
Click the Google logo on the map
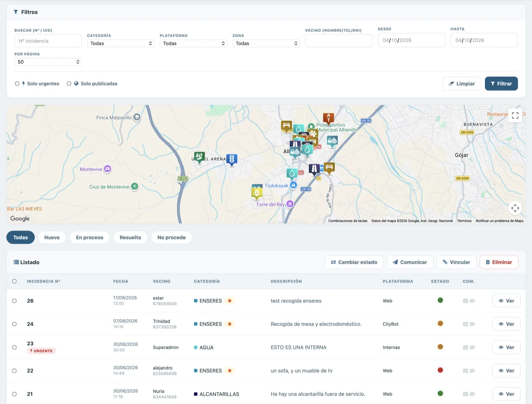[20, 219]
